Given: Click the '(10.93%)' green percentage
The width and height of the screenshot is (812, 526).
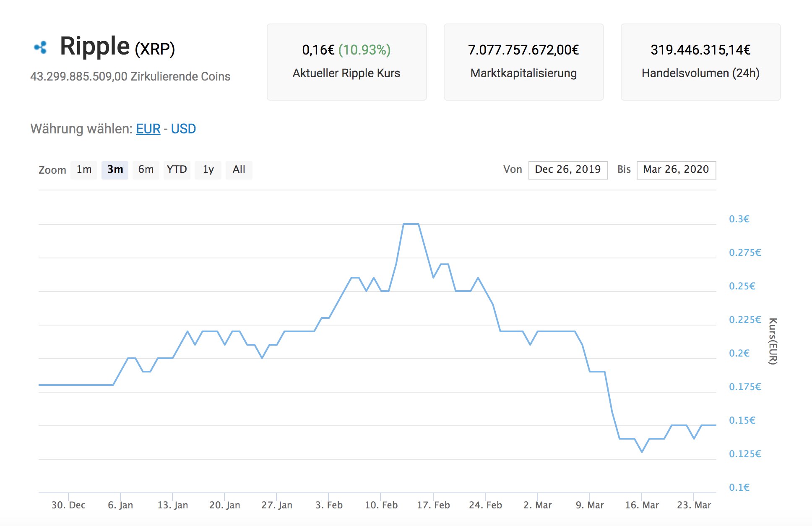Looking at the screenshot, I should pyautogui.click(x=364, y=50).
